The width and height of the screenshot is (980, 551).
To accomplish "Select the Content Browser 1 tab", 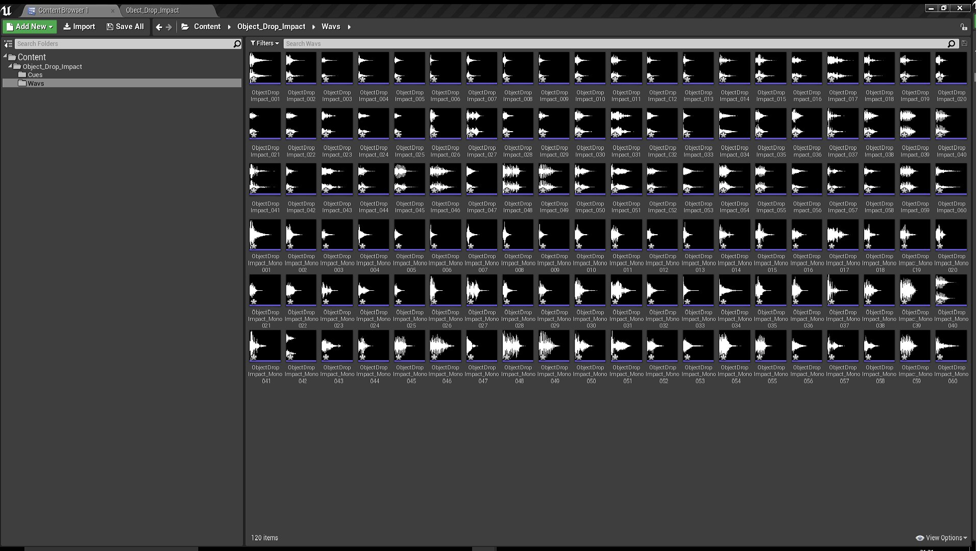I will point(64,10).
